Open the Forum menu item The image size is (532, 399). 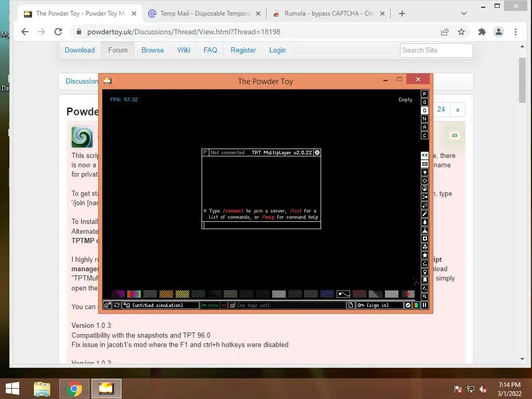(x=118, y=50)
